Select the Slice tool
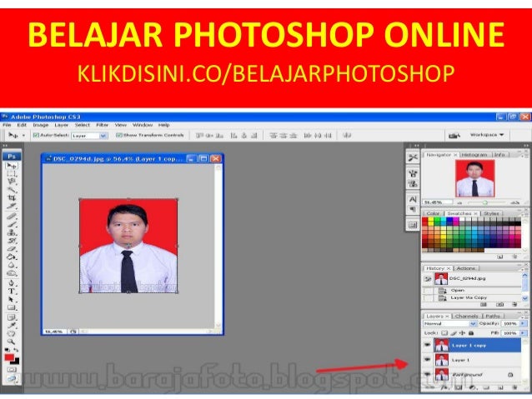 (12, 206)
